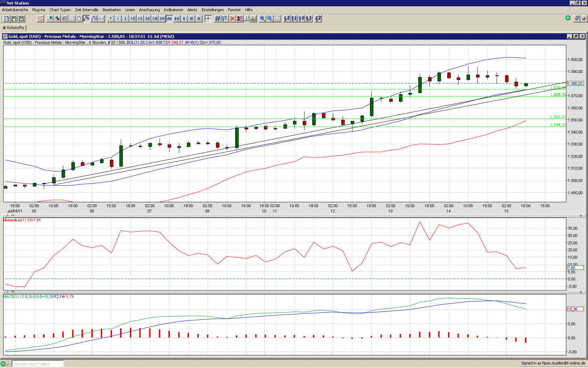Click the MACD(1) indicator label
The image size is (588, 368).
point(38,297)
